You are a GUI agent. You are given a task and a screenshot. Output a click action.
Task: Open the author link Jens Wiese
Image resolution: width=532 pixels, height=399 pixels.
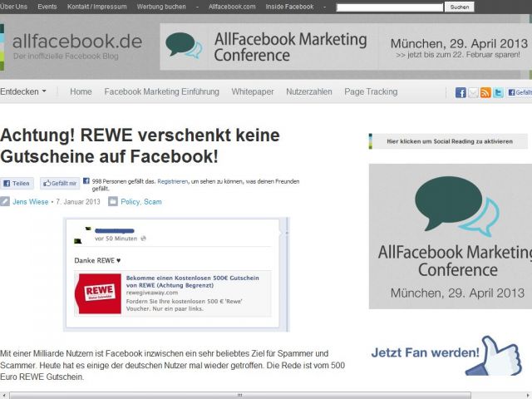click(x=31, y=201)
